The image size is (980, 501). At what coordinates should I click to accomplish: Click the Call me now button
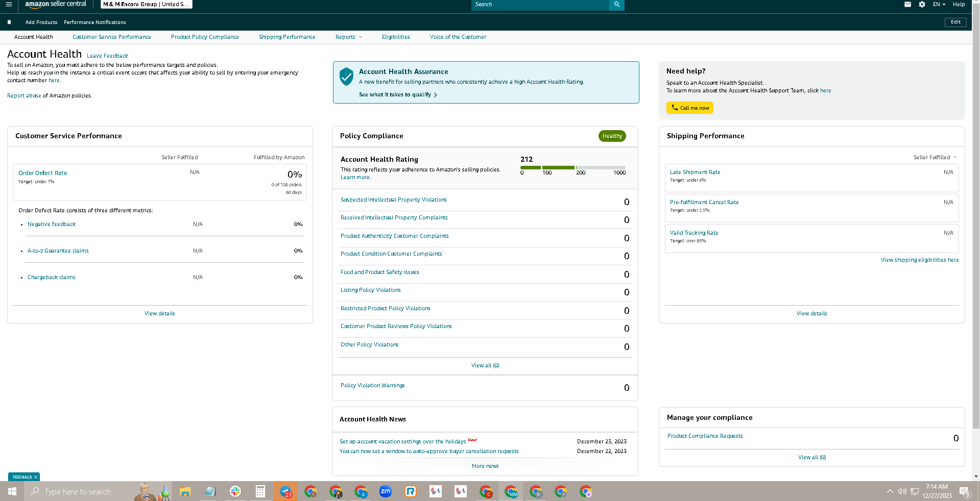tap(690, 108)
